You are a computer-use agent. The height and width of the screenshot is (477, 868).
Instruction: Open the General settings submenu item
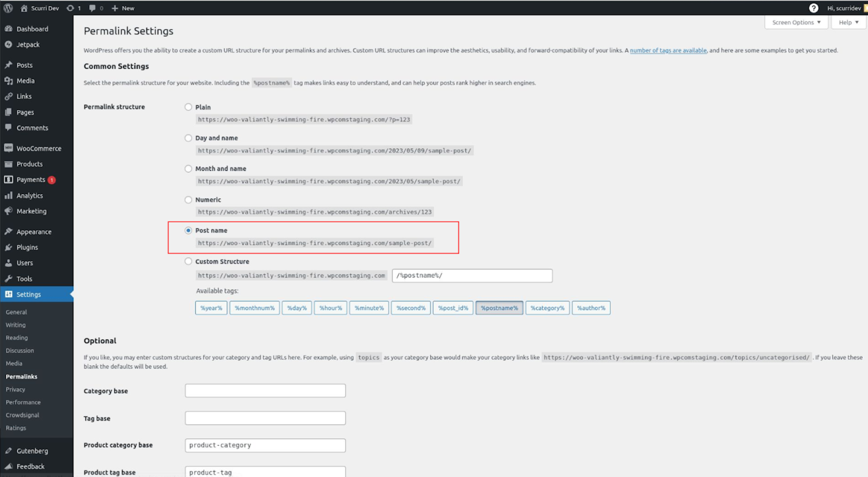pyautogui.click(x=16, y=312)
